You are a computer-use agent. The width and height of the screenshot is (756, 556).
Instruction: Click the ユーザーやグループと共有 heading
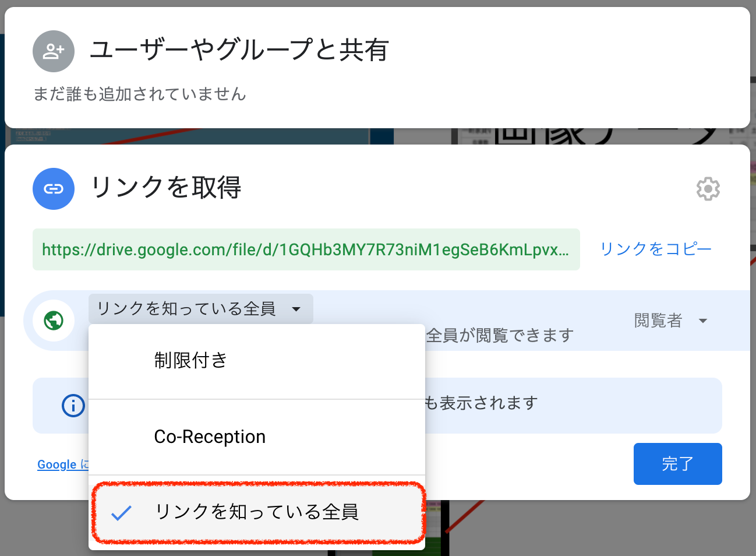[239, 50]
